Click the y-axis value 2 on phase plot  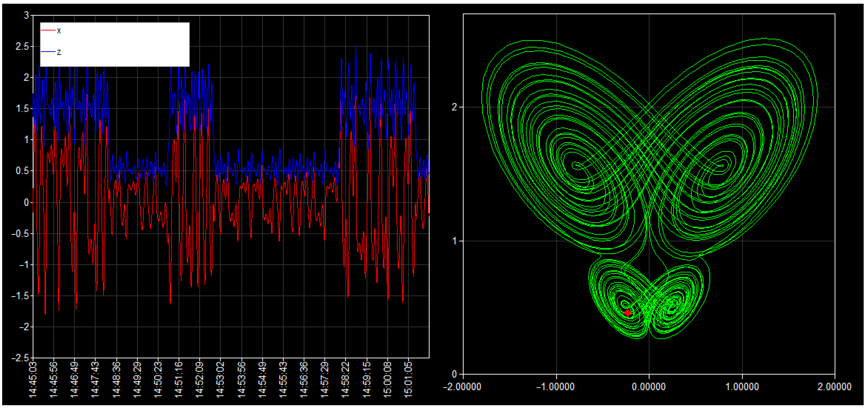455,106
